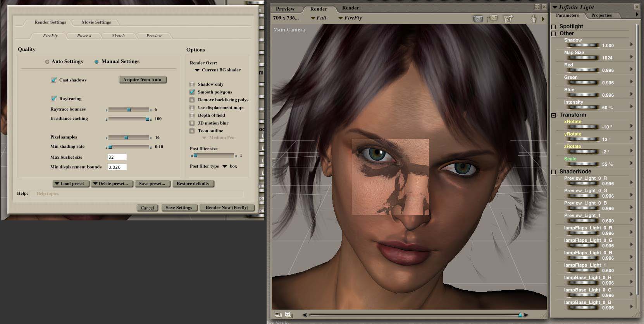Enable the Depth of field option
The height and width of the screenshot is (324, 644).
(x=192, y=115)
